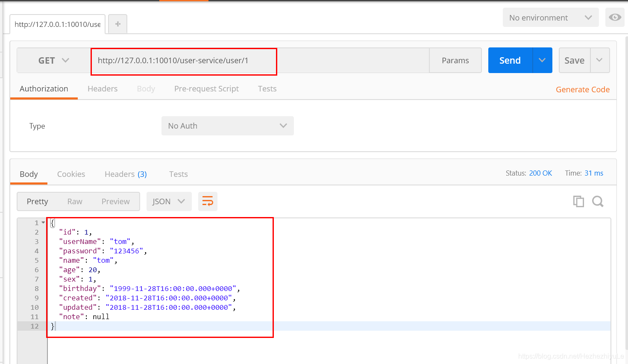Expand the Send button arrow options
Image resolution: width=628 pixels, height=364 pixels.
click(x=543, y=60)
